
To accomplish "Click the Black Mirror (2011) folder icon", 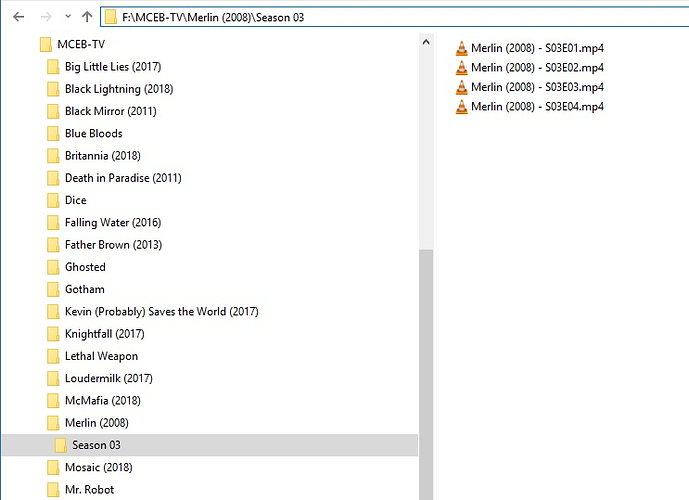I will click(x=53, y=111).
